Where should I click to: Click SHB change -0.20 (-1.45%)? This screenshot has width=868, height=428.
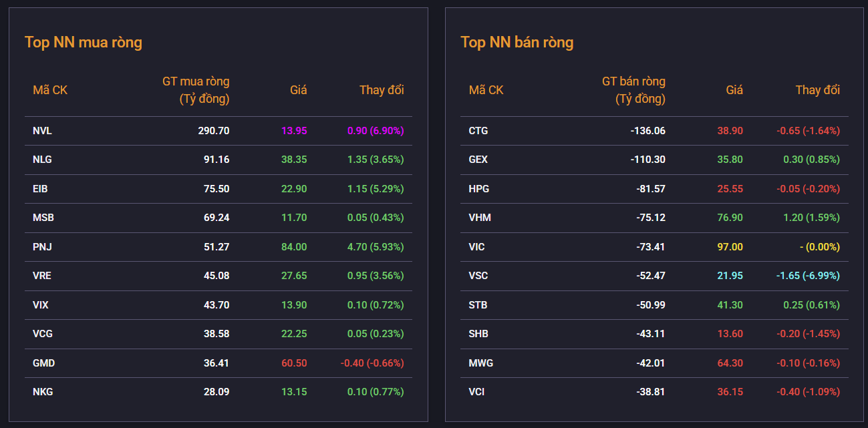809,334
